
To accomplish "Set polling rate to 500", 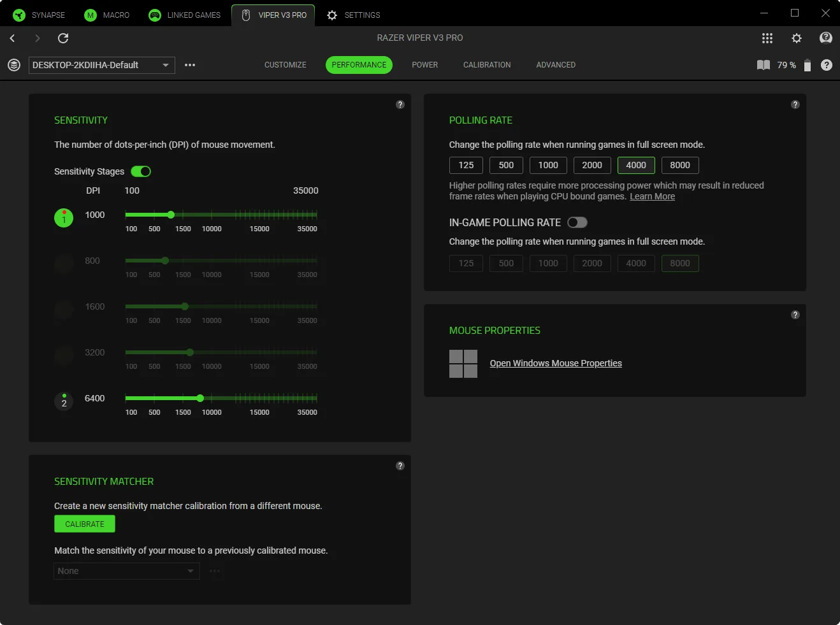I will pos(506,165).
